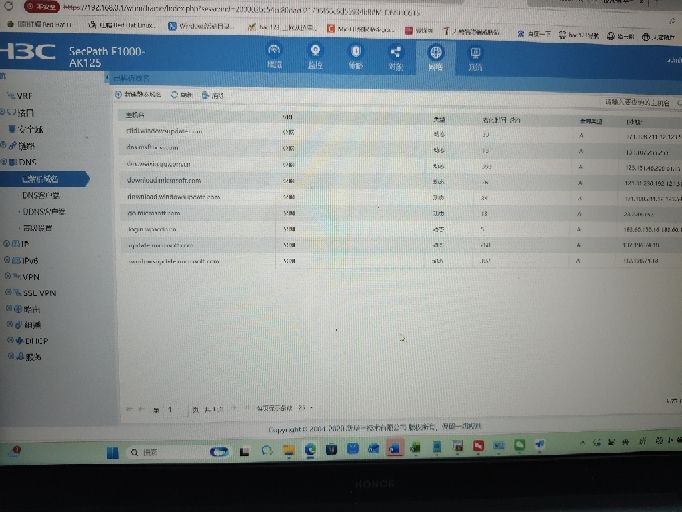Image resolution: width=682 pixels, height=512 pixels.
Task: Open the VPN item in left sidebar
Action: [31, 276]
